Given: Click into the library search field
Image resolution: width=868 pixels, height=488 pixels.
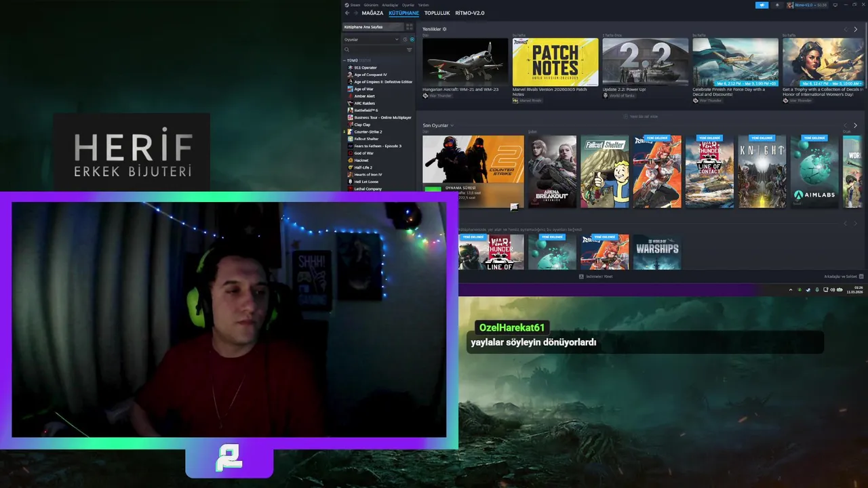Looking at the screenshot, I should coord(376,49).
